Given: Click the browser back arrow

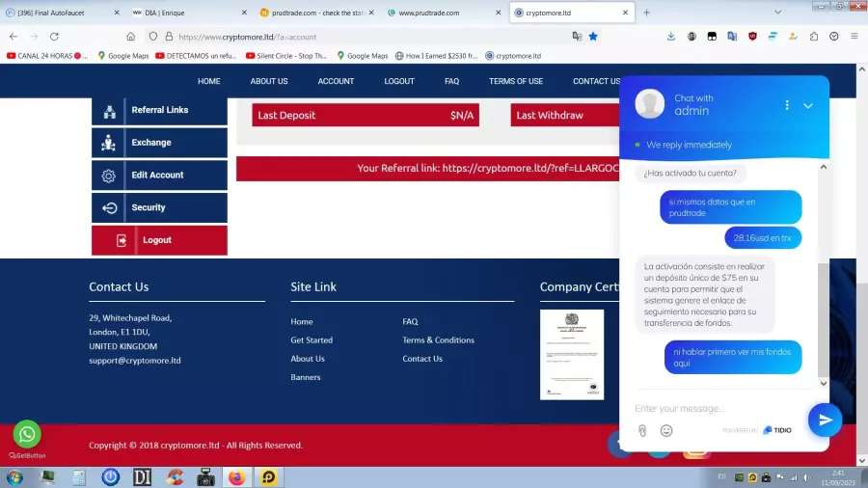Looking at the screenshot, I should pyautogui.click(x=14, y=37).
